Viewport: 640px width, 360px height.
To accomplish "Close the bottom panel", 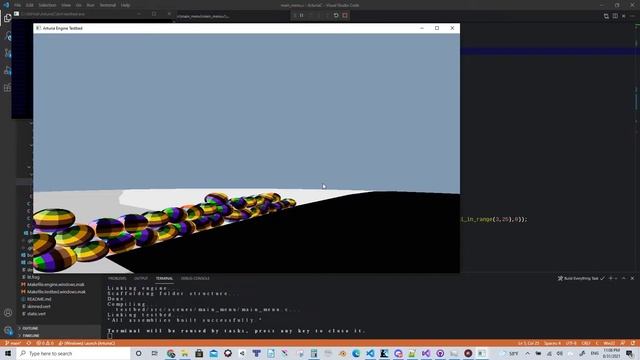I will [x=632, y=278].
